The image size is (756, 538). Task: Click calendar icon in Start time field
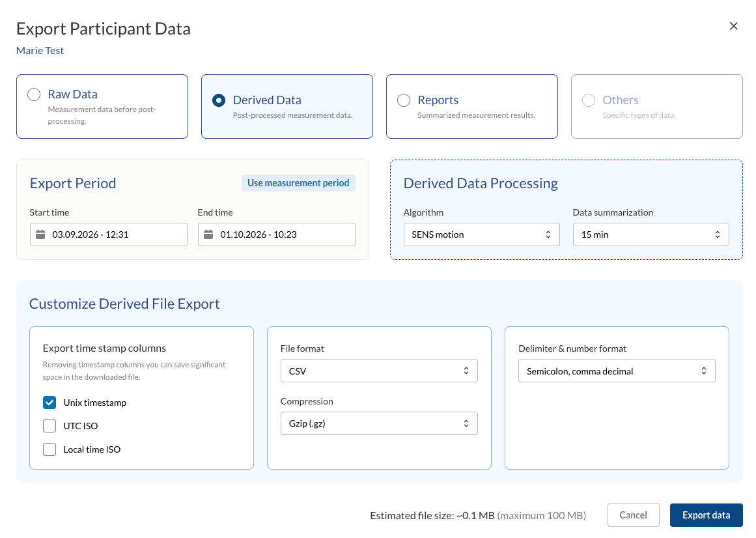40,234
